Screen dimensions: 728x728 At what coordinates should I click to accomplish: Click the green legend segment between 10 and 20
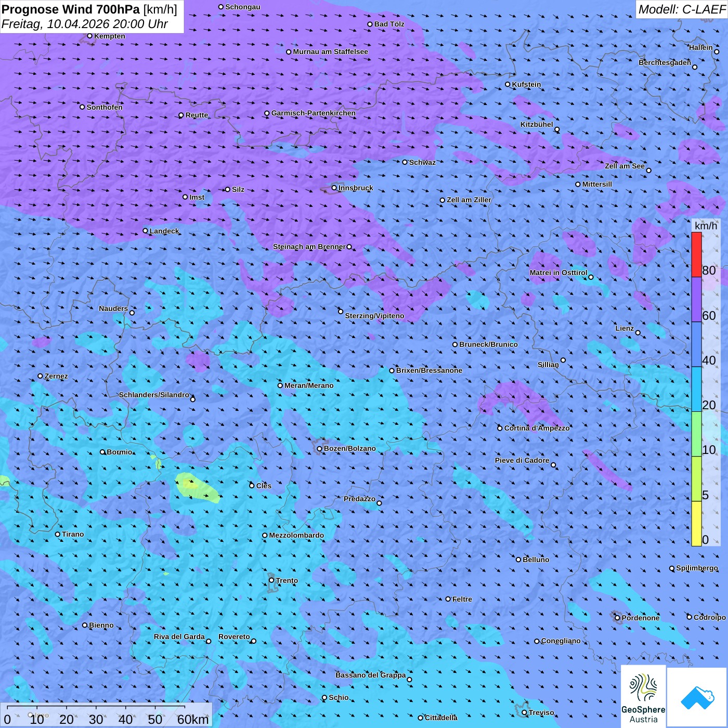[x=696, y=434]
